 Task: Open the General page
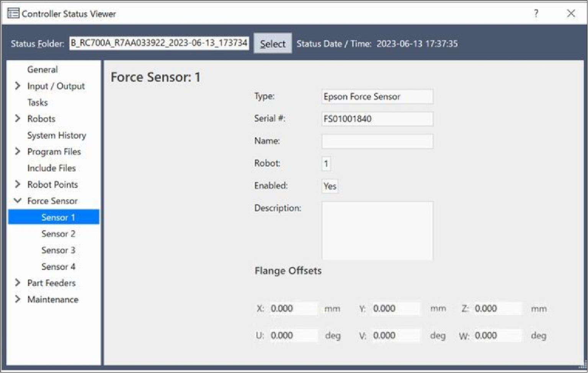(42, 70)
